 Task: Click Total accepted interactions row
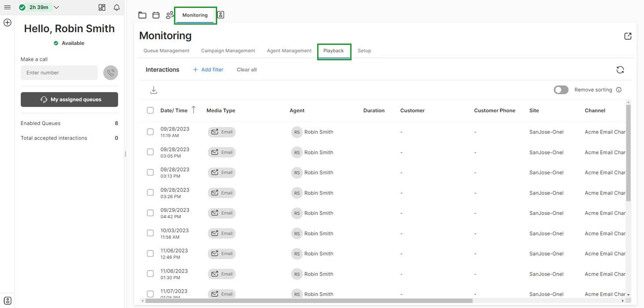pos(69,138)
